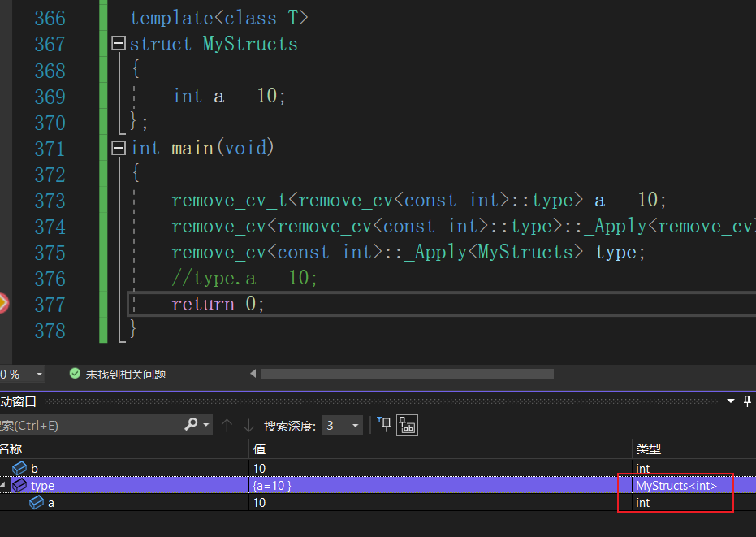Click 'MyStructs' in line 375's _Apply
756x537 pixels.
(525, 253)
